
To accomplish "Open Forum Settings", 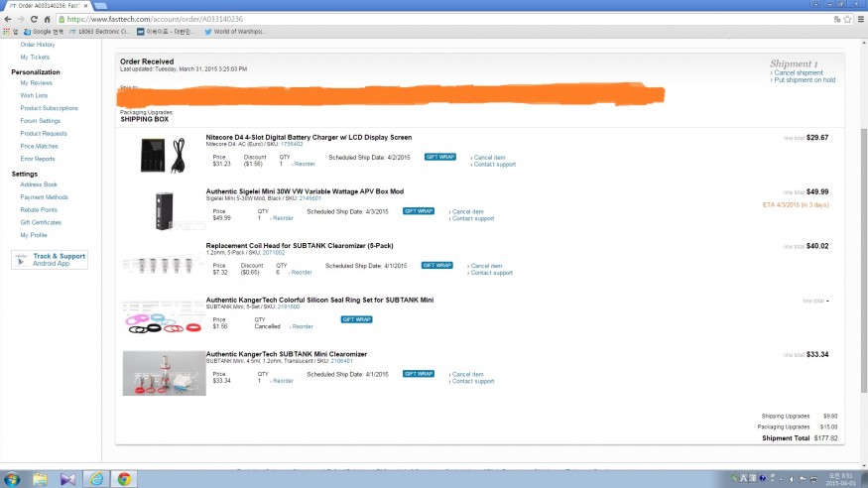I will tap(41, 121).
